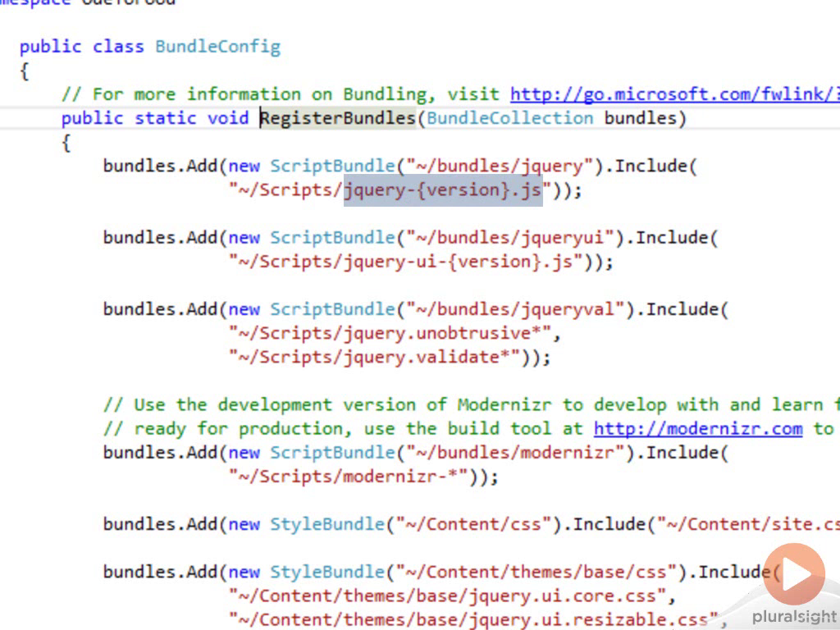Click the "~/Scripts/jquery.validate*" string
The image size is (840, 630).
tap(374, 357)
